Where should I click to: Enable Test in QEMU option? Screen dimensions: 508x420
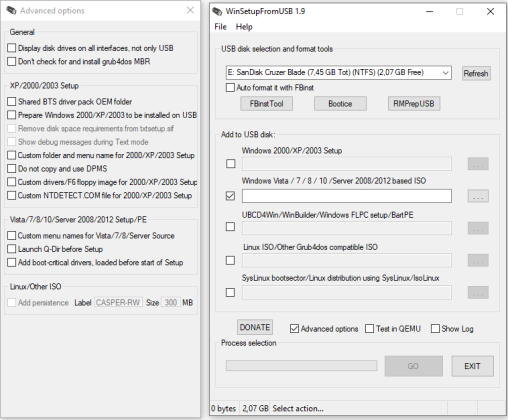tap(369, 329)
